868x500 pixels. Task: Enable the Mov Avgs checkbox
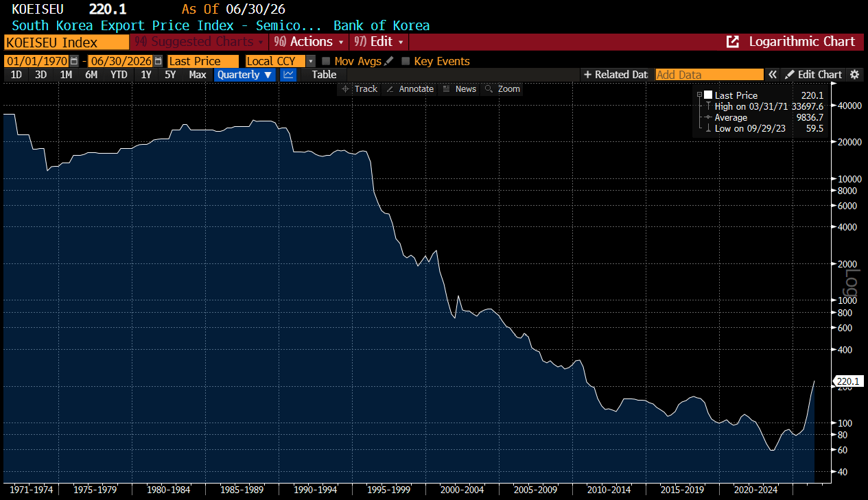pos(326,61)
